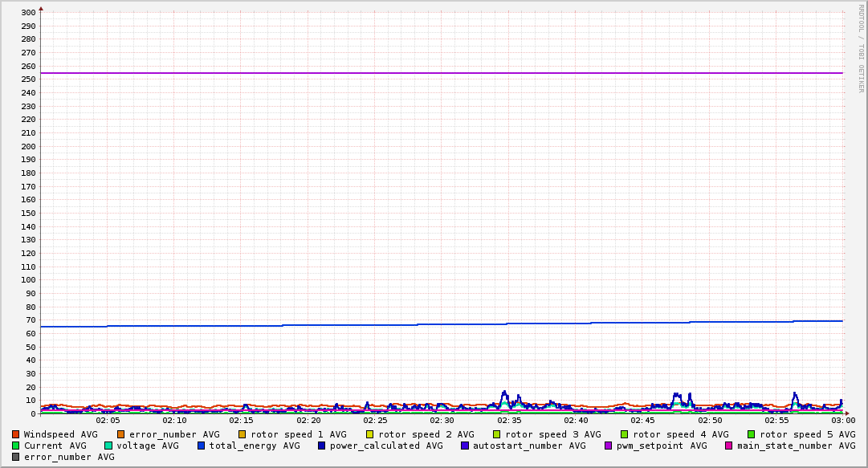
Task: Click the 250 value on y-axis
Action: pyautogui.click(x=29, y=79)
